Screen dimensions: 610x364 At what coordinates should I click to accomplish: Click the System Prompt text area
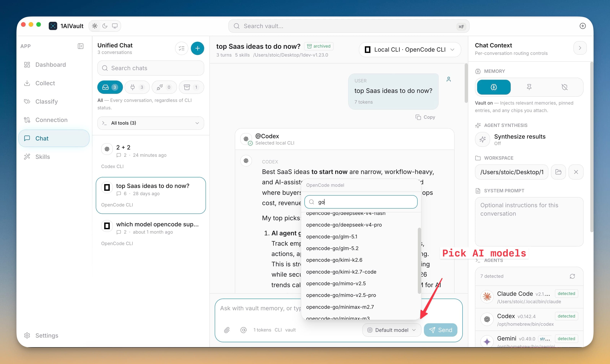[529, 222]
